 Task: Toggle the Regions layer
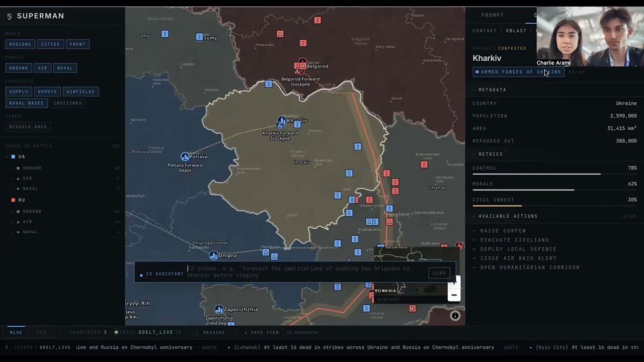pos(20,44)
